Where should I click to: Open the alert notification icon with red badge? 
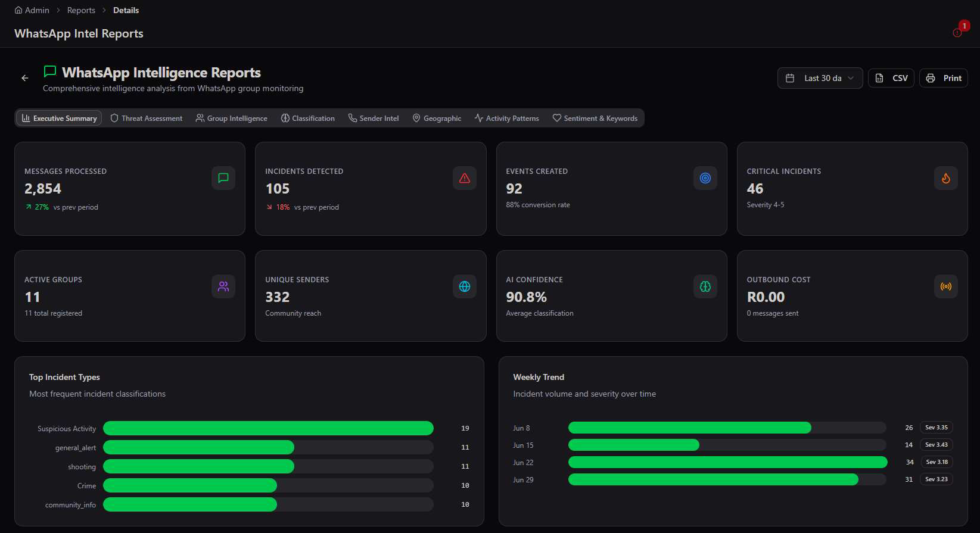point(957,33)
